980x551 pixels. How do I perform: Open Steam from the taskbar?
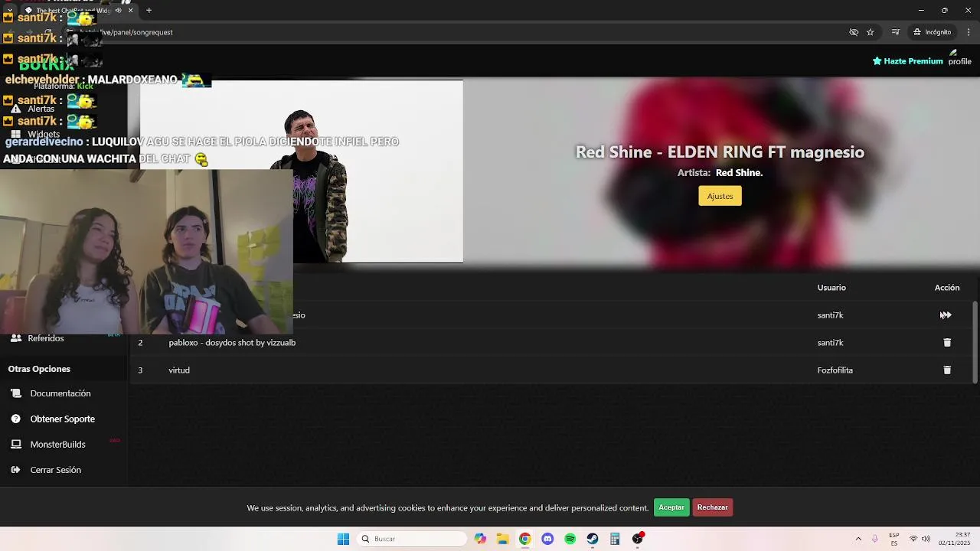[593, 539]
